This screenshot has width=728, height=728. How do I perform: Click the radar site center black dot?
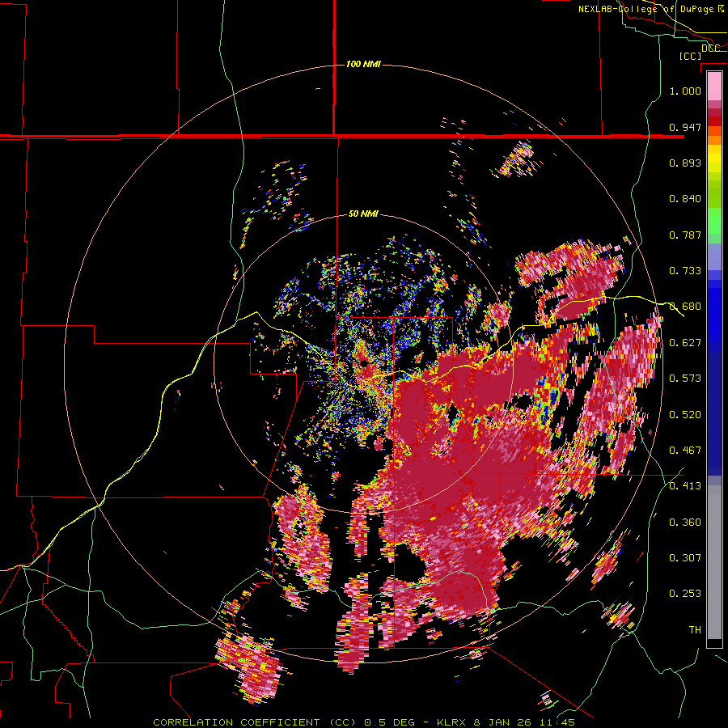click(x=362, y=363)
